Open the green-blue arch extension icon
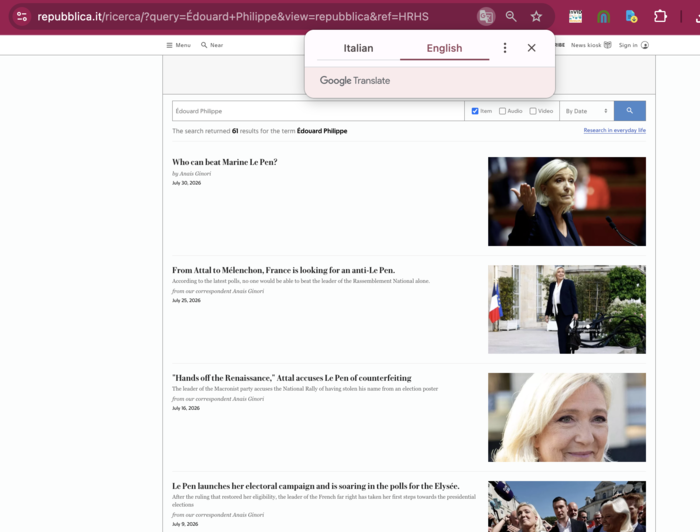The image size is (700, 532). pyautogui.click(x=604, y=17)
